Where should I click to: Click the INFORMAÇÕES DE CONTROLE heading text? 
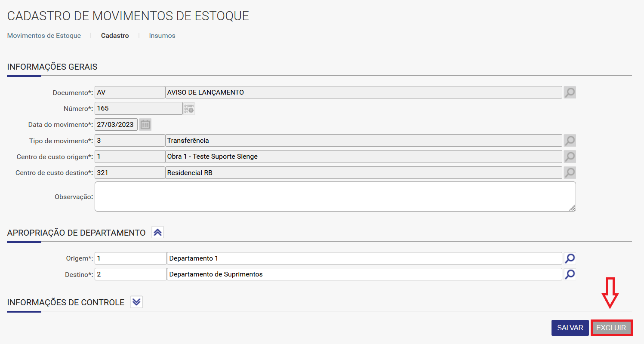(66, 302)
